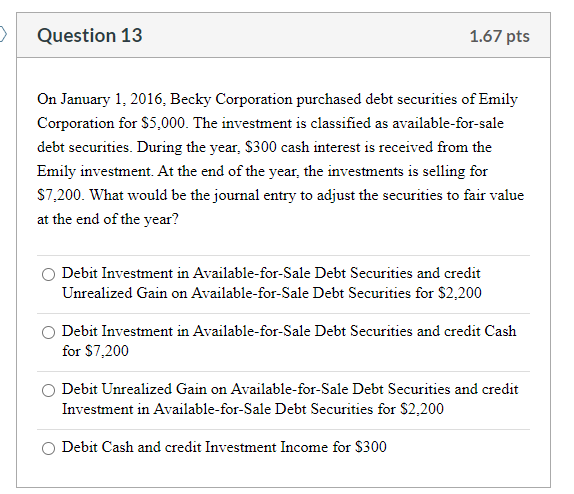This screenshot has width=574, height=494.
Task: Select the Debit Cash, credit Investment Income radio
Action: pyautogui.click(x=48, y=448)
